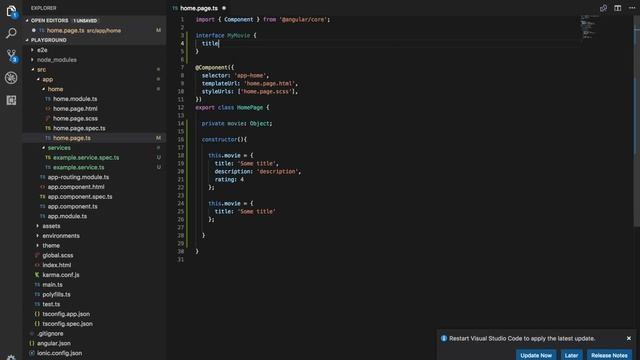Switch to the home.page.ts editor tab

[199, 8]
